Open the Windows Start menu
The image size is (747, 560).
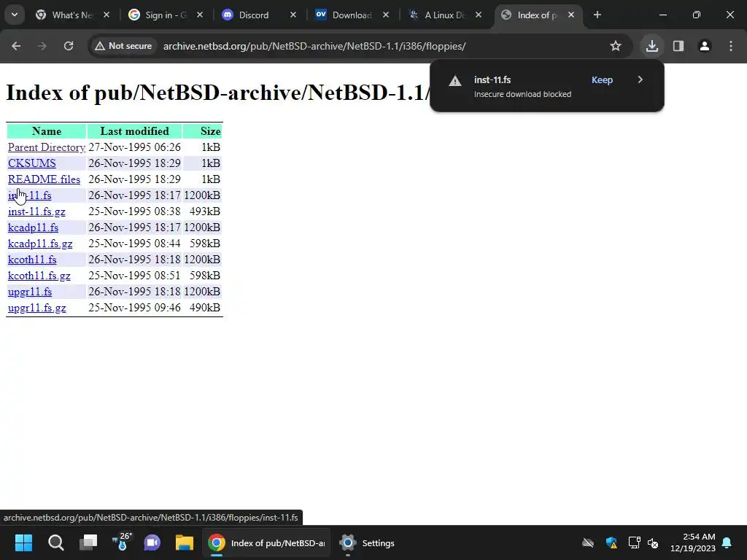tap(23, 542)
